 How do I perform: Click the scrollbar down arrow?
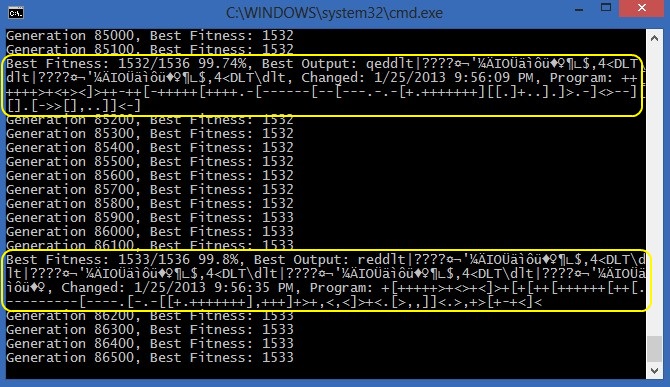point(654,370)
